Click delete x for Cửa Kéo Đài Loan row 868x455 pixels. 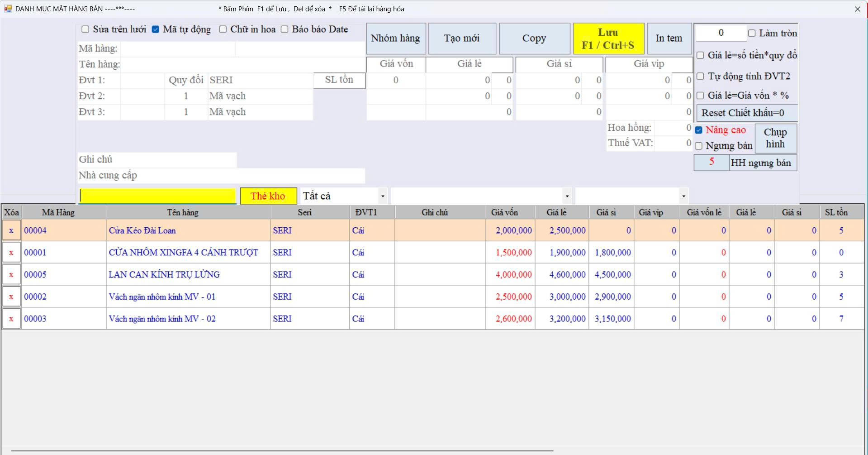coord(11,230)
